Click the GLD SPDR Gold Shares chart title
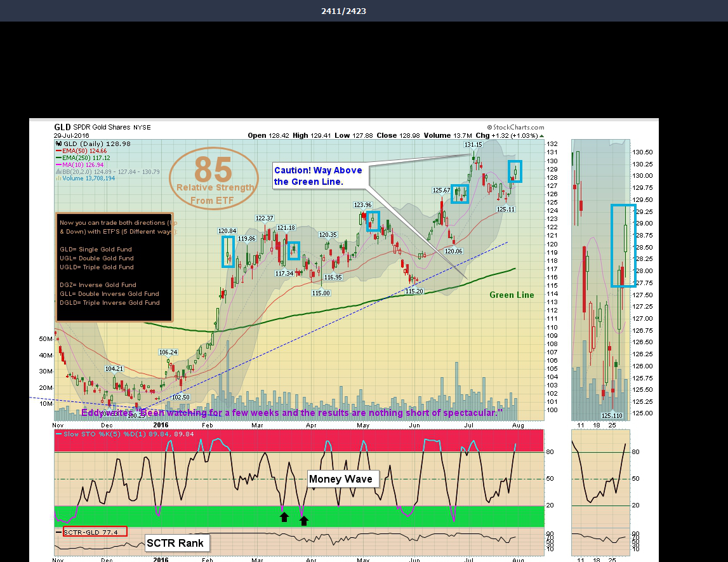Viewport: 728px width, 562px height. [x=103, y=127]
